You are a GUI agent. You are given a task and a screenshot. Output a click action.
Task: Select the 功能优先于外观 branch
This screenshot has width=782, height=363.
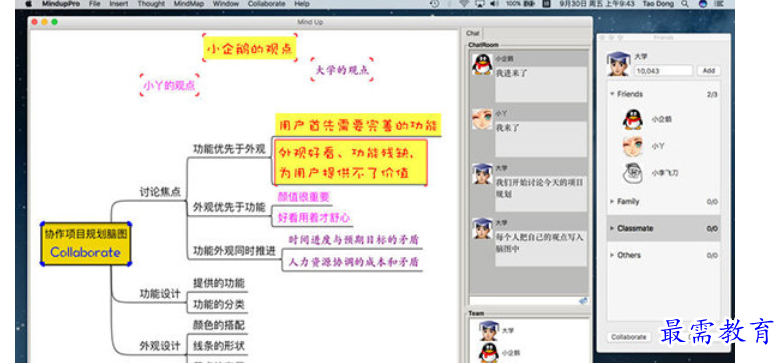[x=229, y=149]
